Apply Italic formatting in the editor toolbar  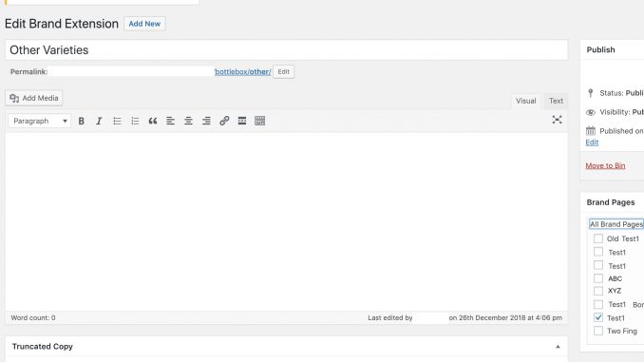point(99,121)
